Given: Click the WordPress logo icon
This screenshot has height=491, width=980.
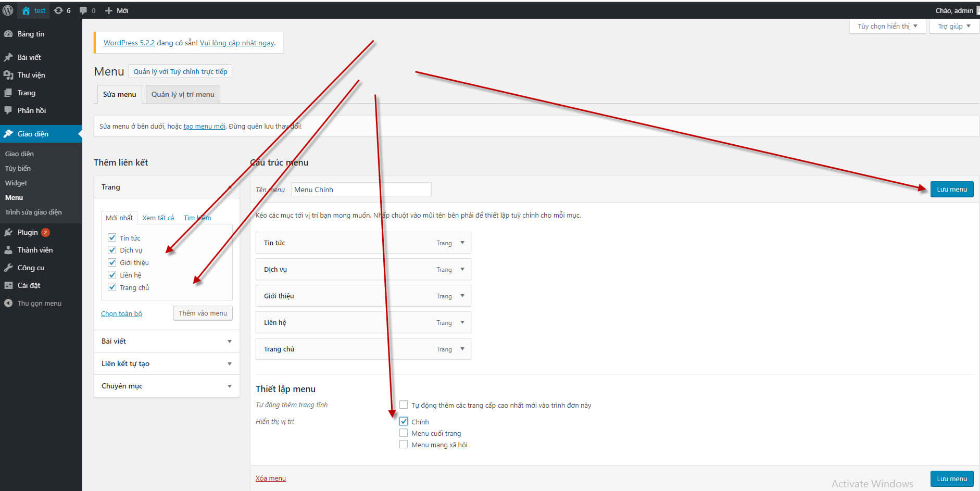Looking at the screenshot, I should (x=8, y=10).
